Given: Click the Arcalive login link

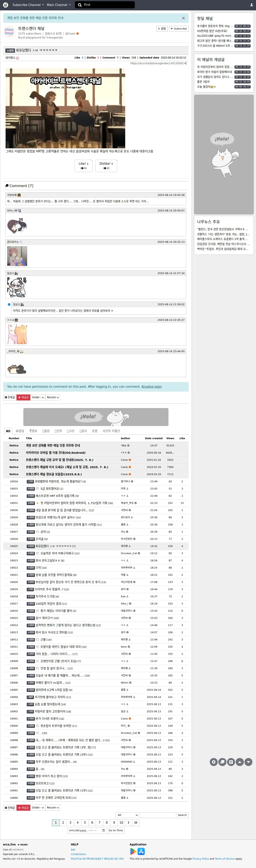Looking at the screenshot, I should click(x=151, y=386).
